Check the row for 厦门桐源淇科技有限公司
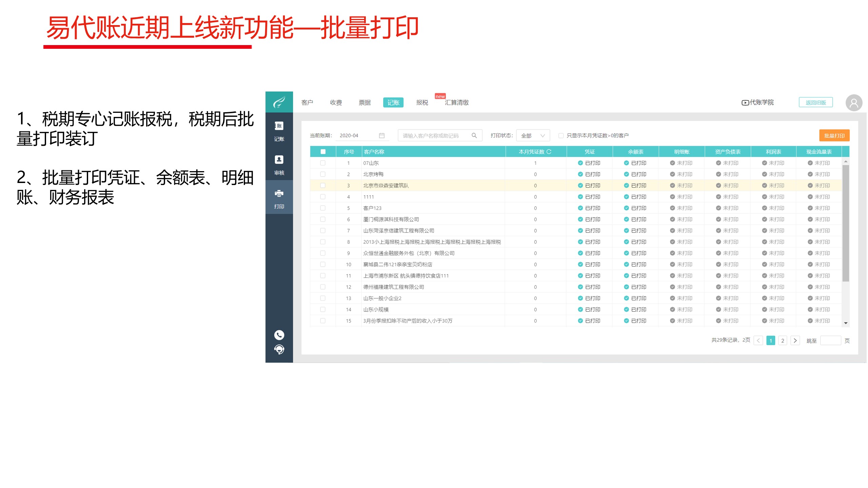The image size is (868, 488). 323,219
